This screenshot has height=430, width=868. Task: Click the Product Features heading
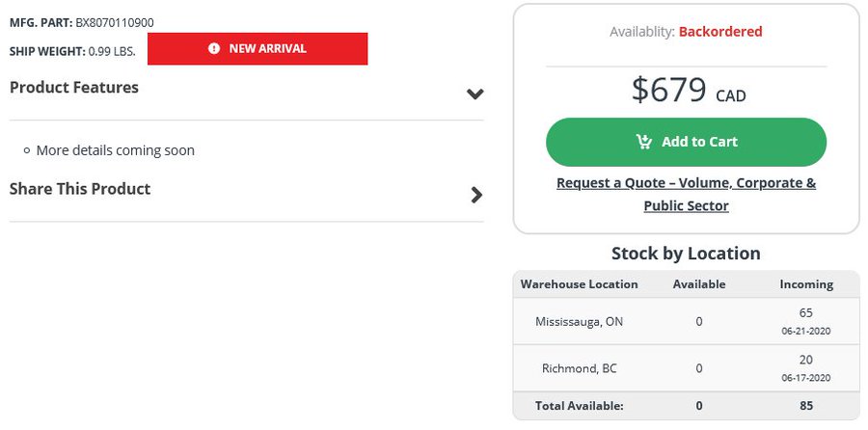pos(74,88)
